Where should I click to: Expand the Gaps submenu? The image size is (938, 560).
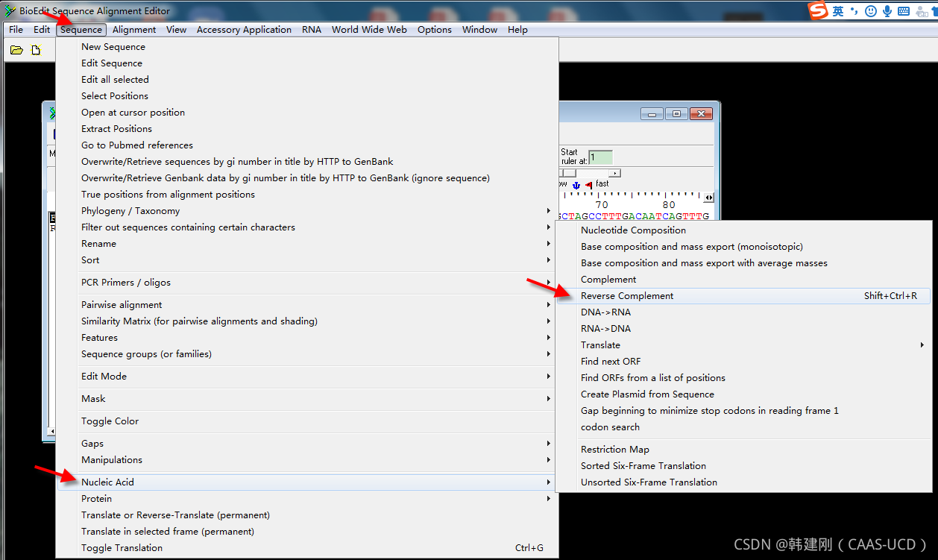[x=306, y=444]
